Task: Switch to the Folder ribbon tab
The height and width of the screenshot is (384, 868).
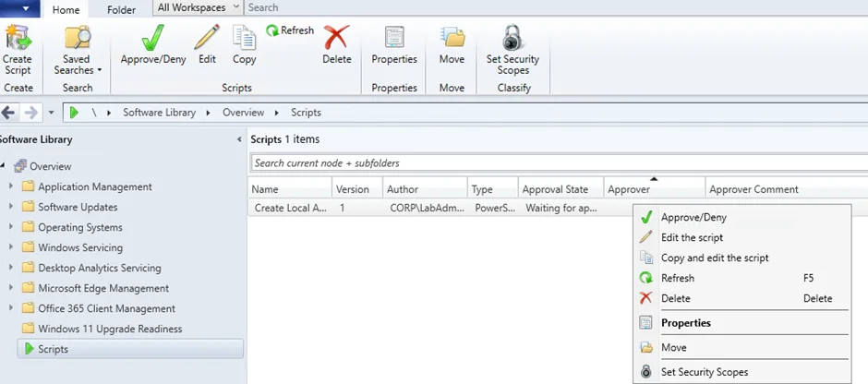Action: point(121,9)
